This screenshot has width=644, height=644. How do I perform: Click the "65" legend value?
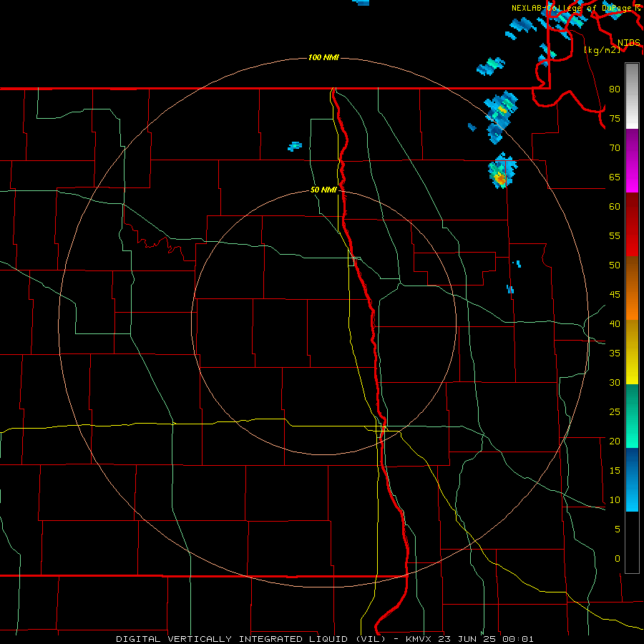pyautogui.click(x=615, y=177)
